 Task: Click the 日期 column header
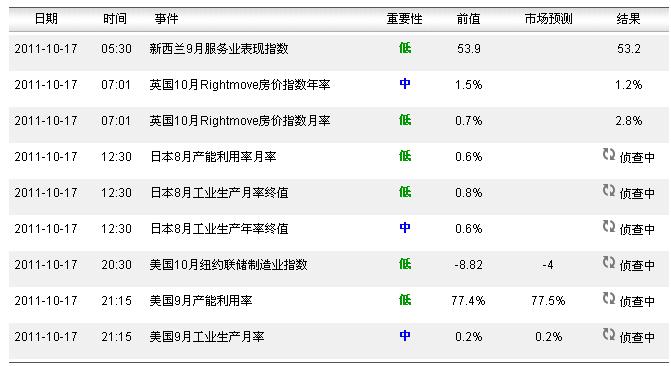tap(46, 19)
